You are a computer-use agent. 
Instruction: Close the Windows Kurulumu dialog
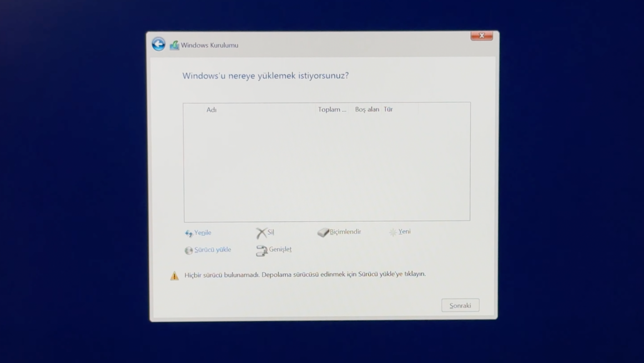pyautogui.click(x=482, y=36)
